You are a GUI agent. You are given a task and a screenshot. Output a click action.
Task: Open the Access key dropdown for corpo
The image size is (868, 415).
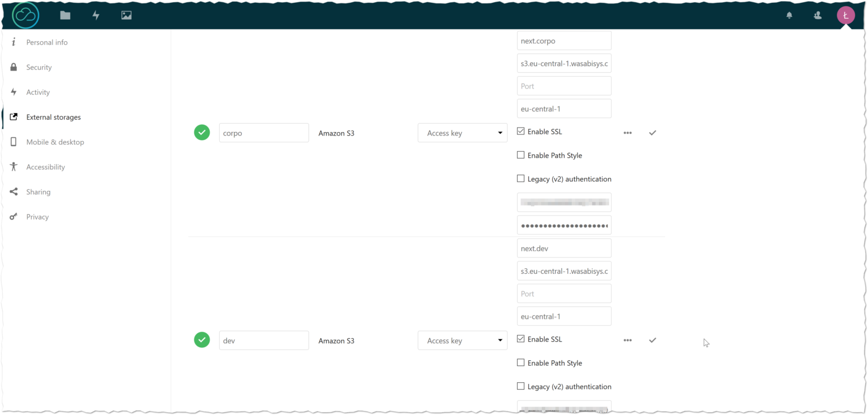coord(462,133)
